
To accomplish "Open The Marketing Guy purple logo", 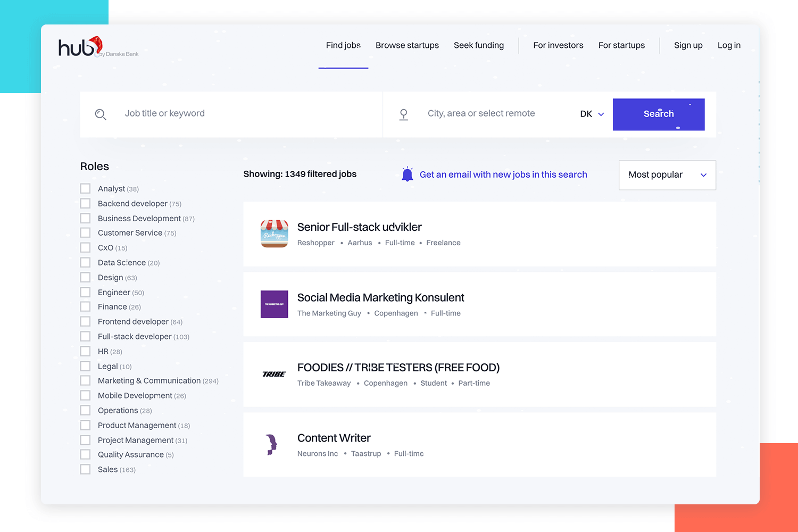I will point(275,304).
